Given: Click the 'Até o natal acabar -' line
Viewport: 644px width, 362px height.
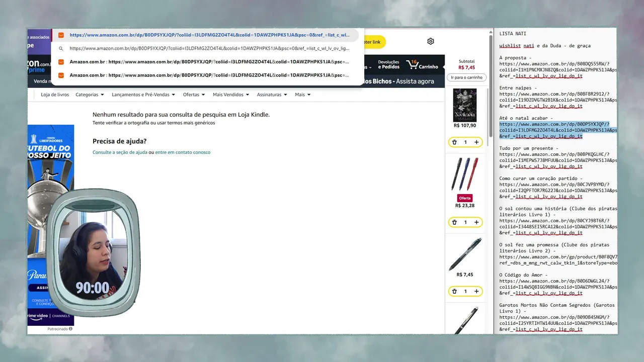Looking at the screenshot, I should click(526, 118).
